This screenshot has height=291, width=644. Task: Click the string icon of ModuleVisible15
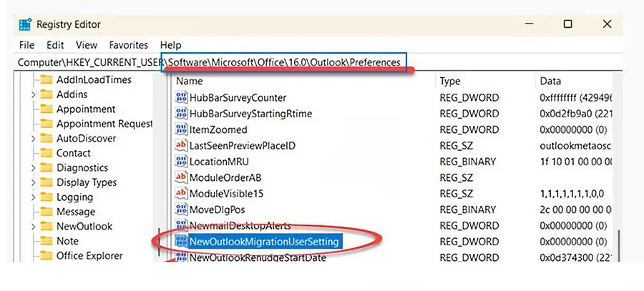pos(181,193)
